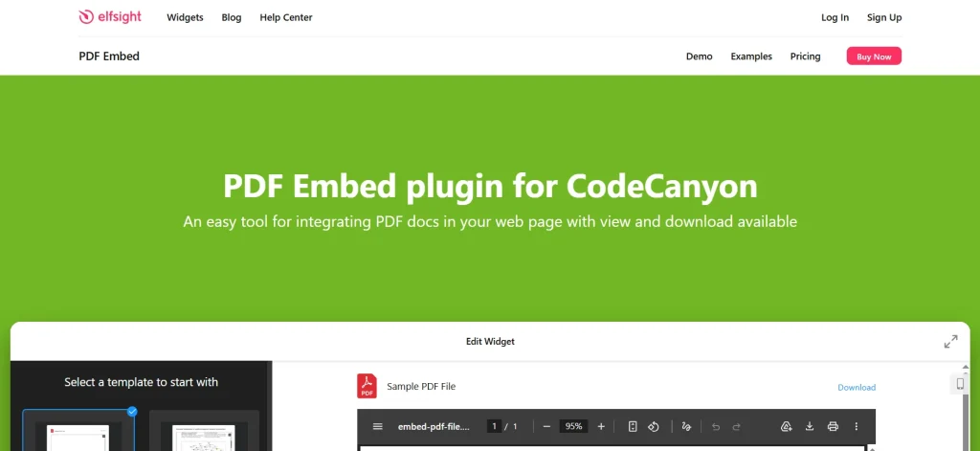Click the PDF Embed product title
The height and width of the screenshot is (451, 980).
pyautogui.click(x=109, y=56)
